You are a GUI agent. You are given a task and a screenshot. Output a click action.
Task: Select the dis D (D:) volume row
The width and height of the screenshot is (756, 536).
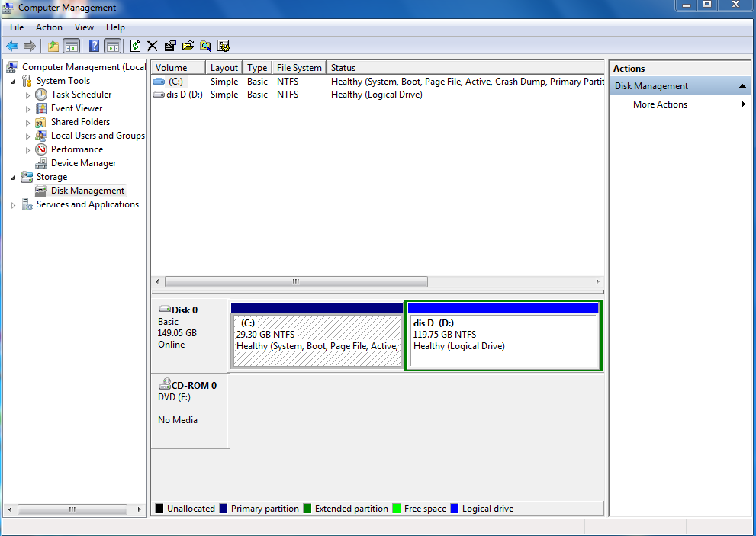[378, 95]
